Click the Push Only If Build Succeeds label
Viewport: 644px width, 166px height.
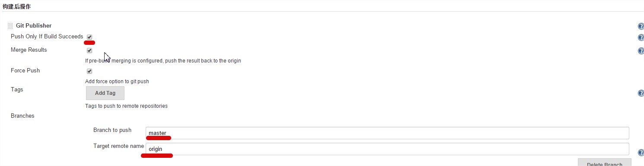[x=47, y=37]
